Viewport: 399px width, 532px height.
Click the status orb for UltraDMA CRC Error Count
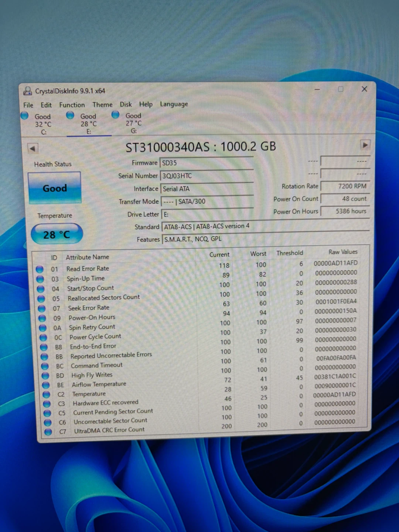tap(48, 432)
